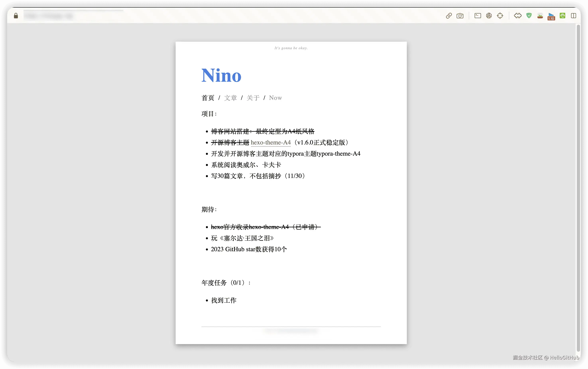Take a screenshot with the camera icon
This screenshot has height=369, width=588.
[460, 16]
